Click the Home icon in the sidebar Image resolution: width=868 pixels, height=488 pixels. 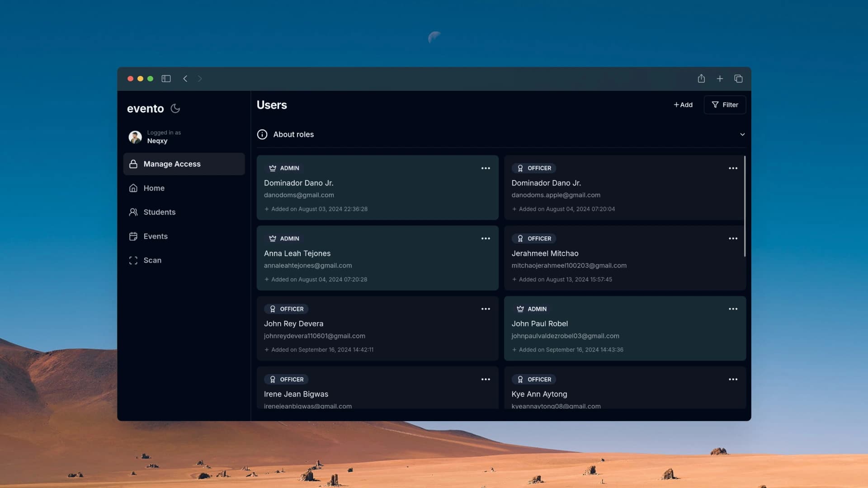click(133, 188)
